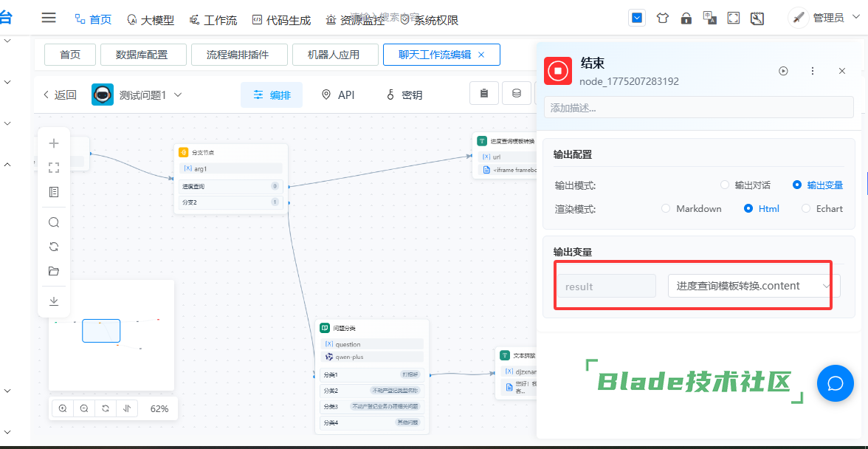Click the zoom-in magnifier icon
The width and height of the screenshot is (868, 449).
tap(63, 408)
